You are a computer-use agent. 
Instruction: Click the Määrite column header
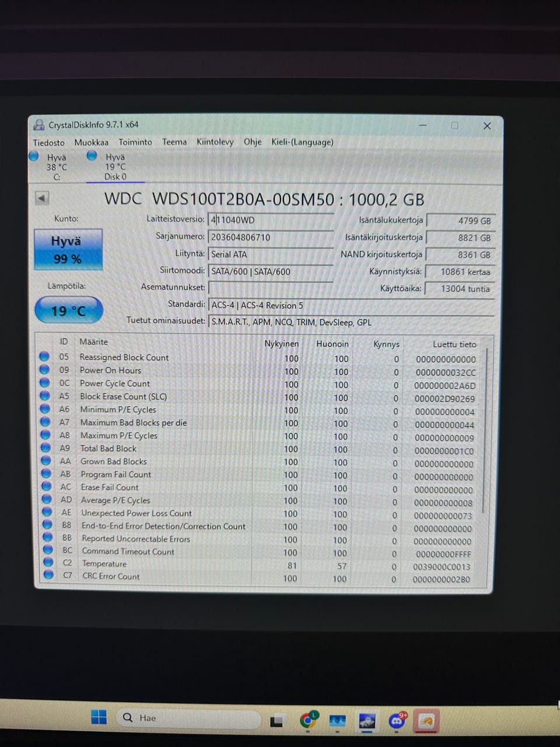[94, 341]
